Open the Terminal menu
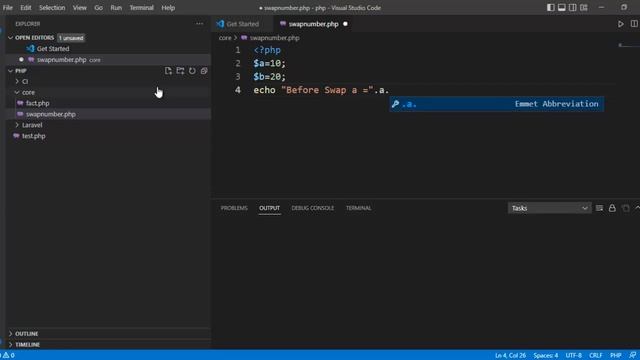Screen dimensions: 640x360 pyautogui.click(x=142, y=8)
